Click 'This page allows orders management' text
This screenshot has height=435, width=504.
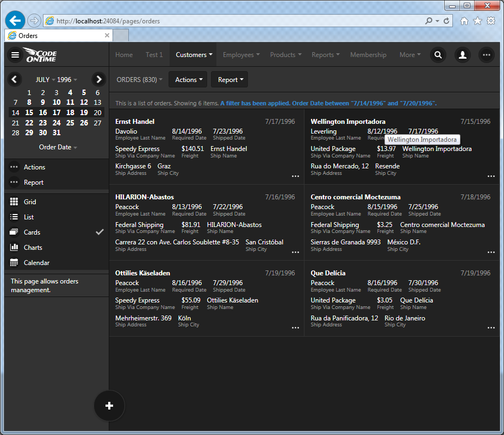(45, 286)
